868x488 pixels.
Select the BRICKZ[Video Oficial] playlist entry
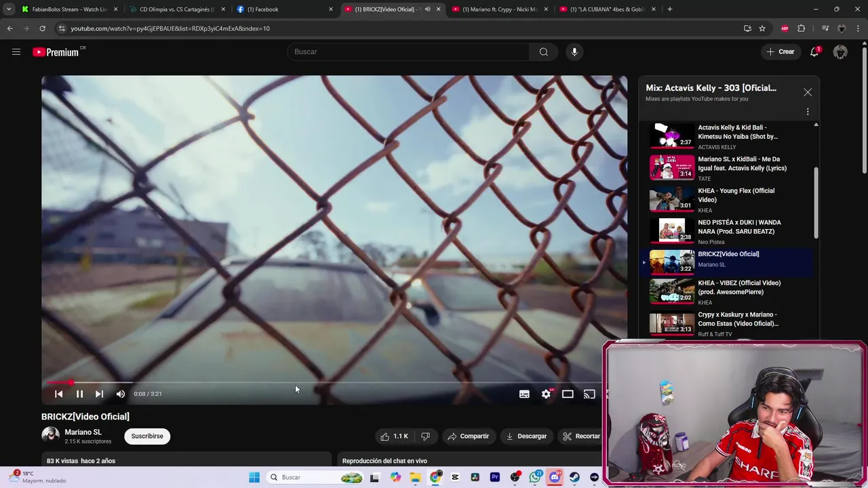pos(729,262)
